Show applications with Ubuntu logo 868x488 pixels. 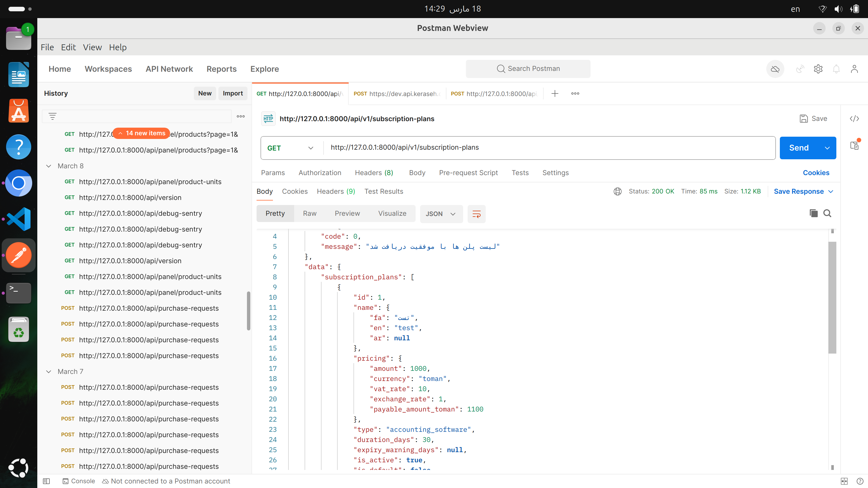(19, 468)
